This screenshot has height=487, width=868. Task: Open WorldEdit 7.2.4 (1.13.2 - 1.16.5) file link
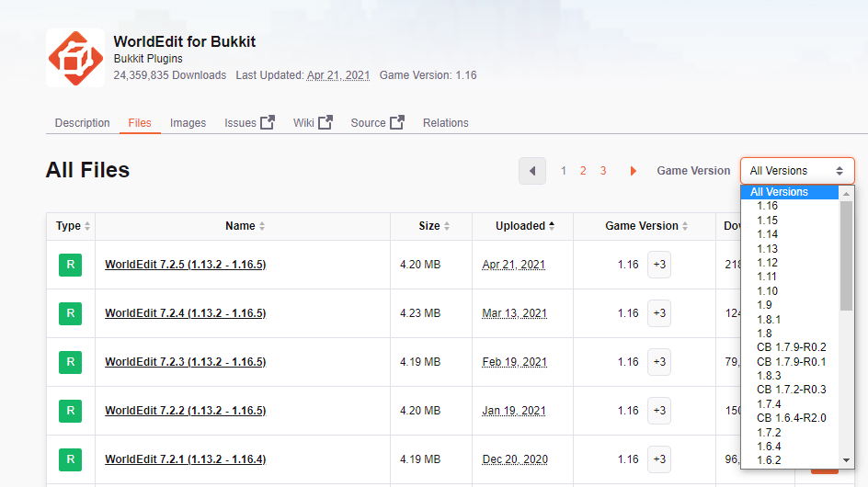186,313
